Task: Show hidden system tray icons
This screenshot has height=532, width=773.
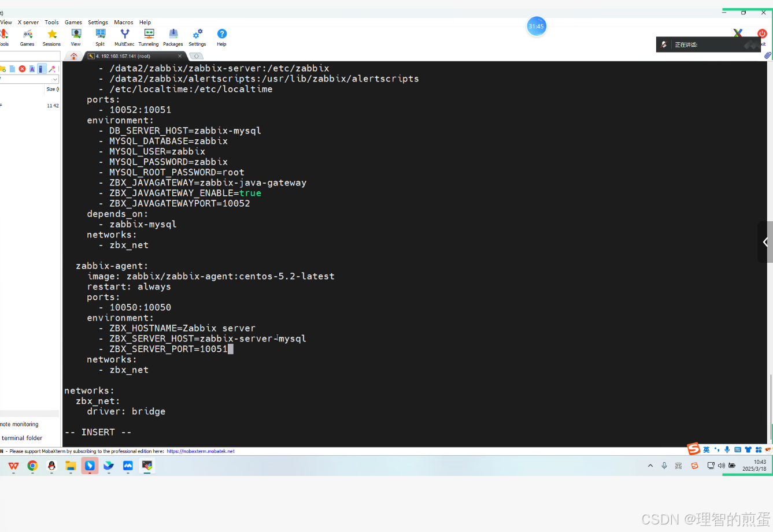Action: tap(650, 466)
